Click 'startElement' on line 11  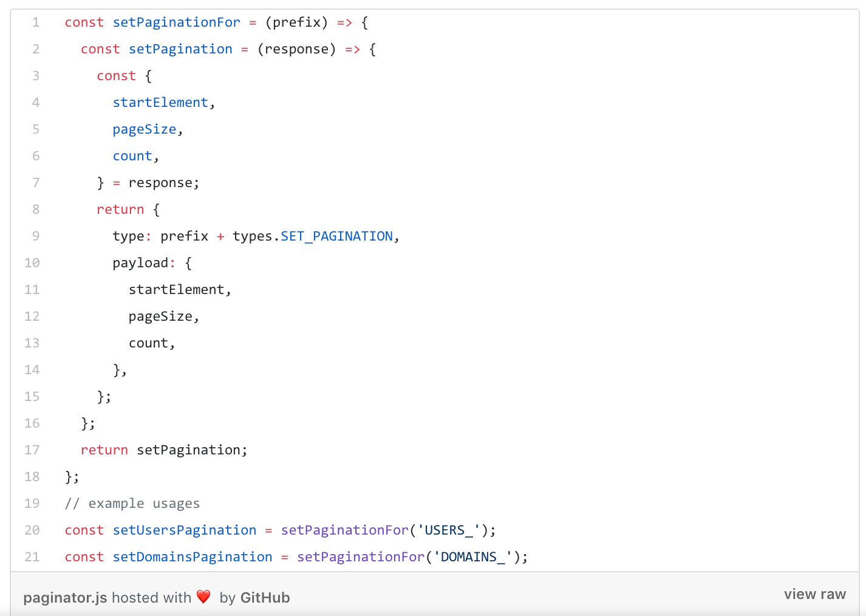tap(177, 290)
